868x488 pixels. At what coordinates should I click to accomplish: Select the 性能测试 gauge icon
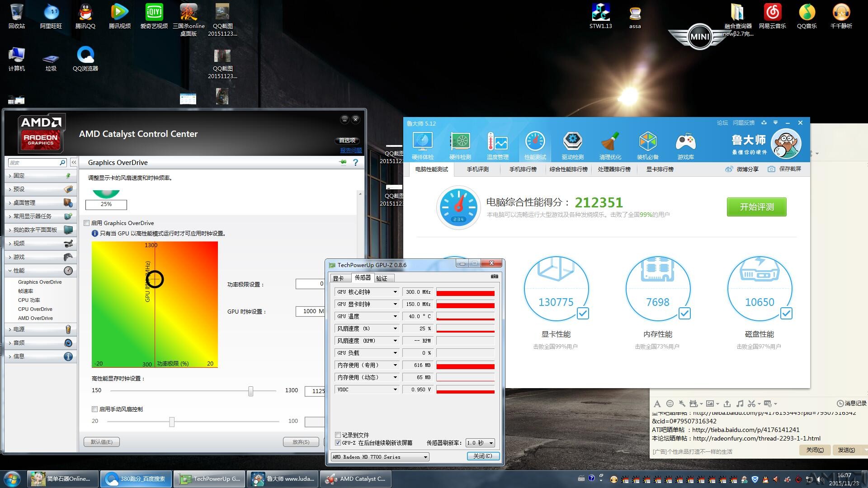535,141
